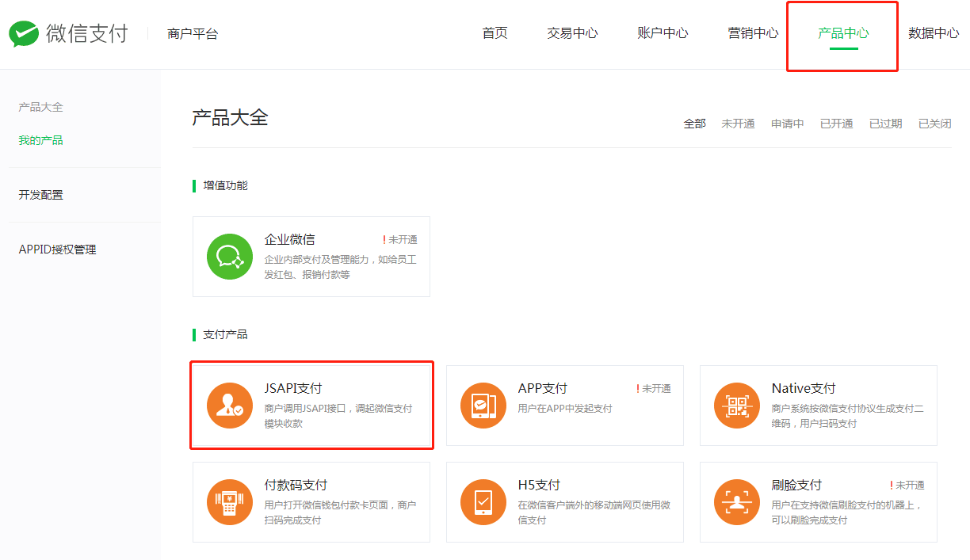Image resolution: width=970 pixels, height=560 pixels.
Task: Click the APP支付 description text
Action: coord(565,409)
